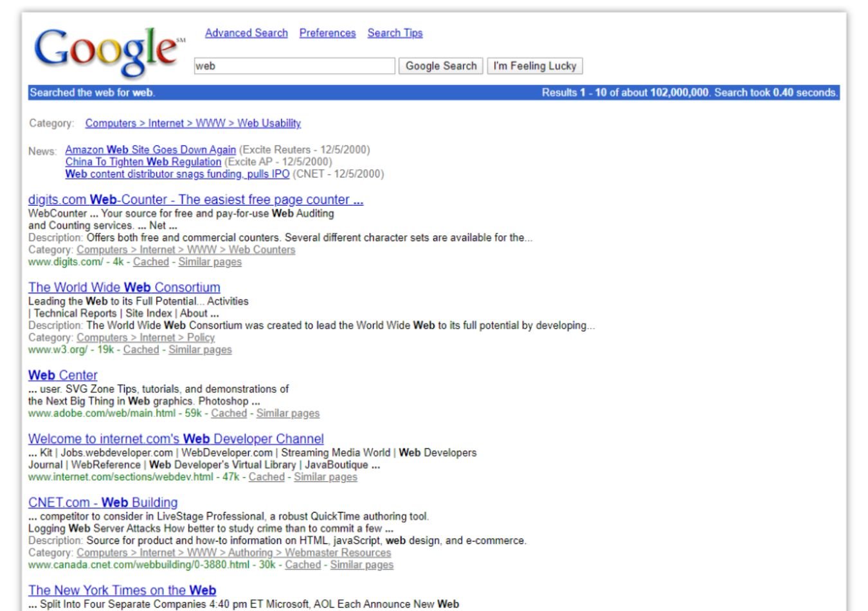
Task: Open the Advanced Search link
Action: [x=246, y=33]
